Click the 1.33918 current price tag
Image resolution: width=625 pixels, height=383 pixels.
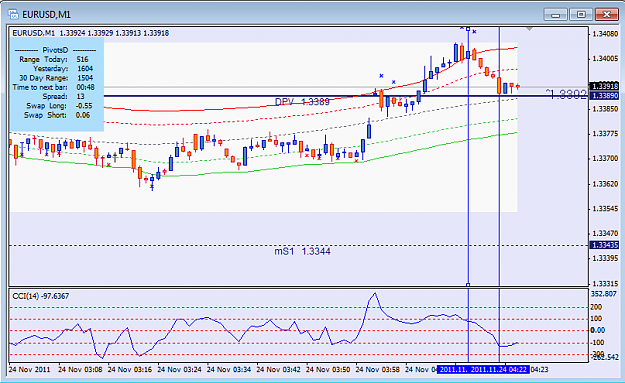pyautogui.click(x=604, y=86)
